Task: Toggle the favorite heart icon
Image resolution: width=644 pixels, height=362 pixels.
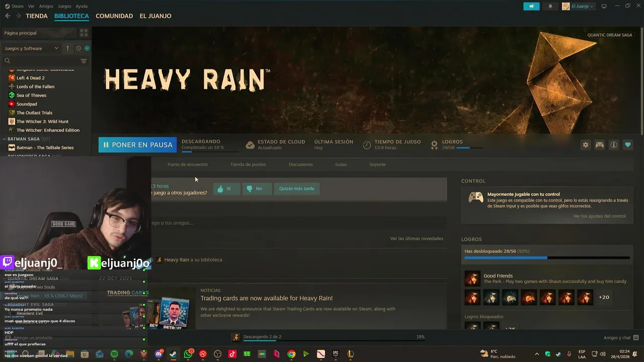Action: click(628, 145)
